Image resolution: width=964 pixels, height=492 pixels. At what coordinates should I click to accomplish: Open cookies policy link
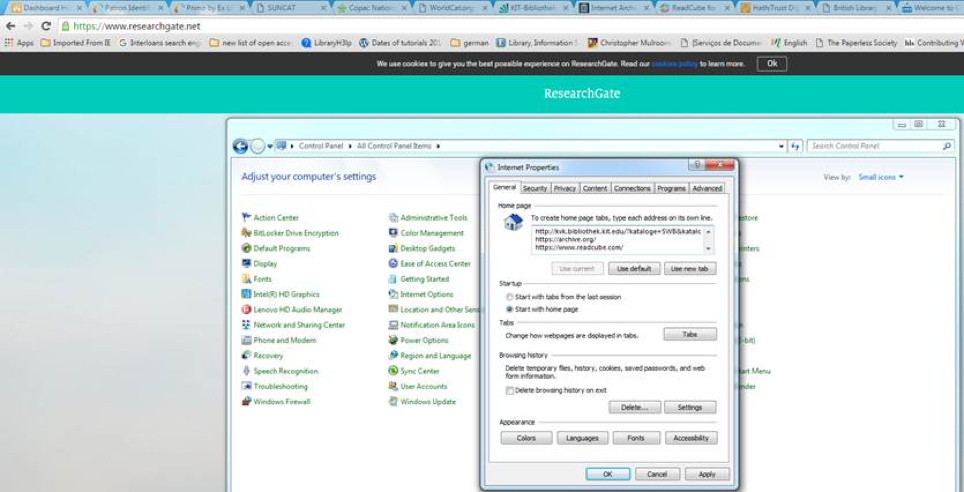(x=674, y=64)
